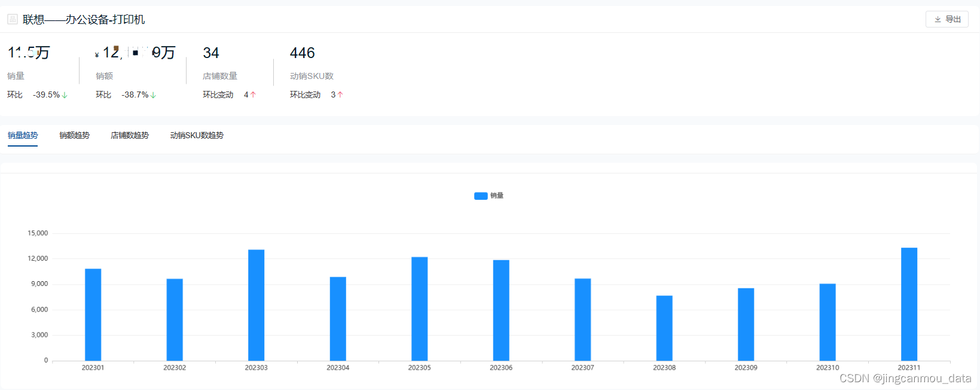Click the 202304 sales bar

click(338, 319)
